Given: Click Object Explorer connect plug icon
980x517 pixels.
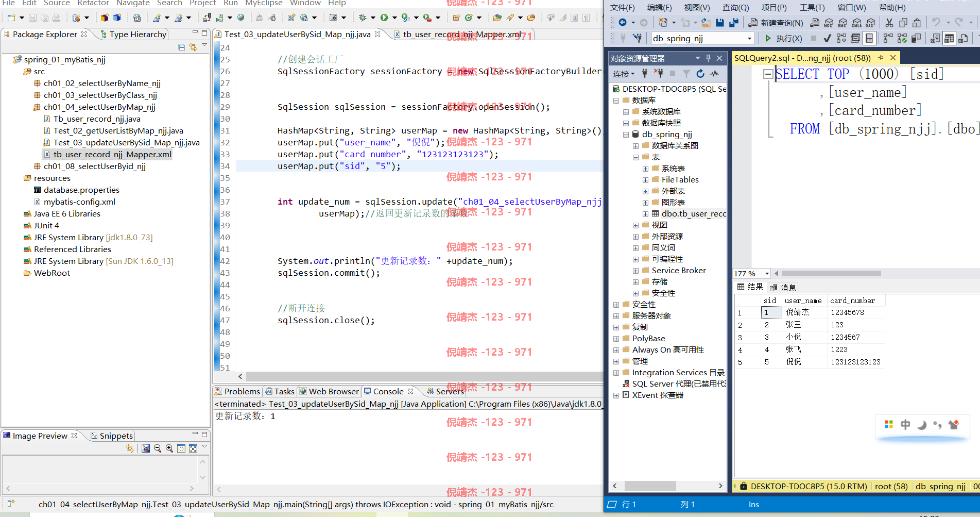Looking at the screenshot, I should 645,74.
